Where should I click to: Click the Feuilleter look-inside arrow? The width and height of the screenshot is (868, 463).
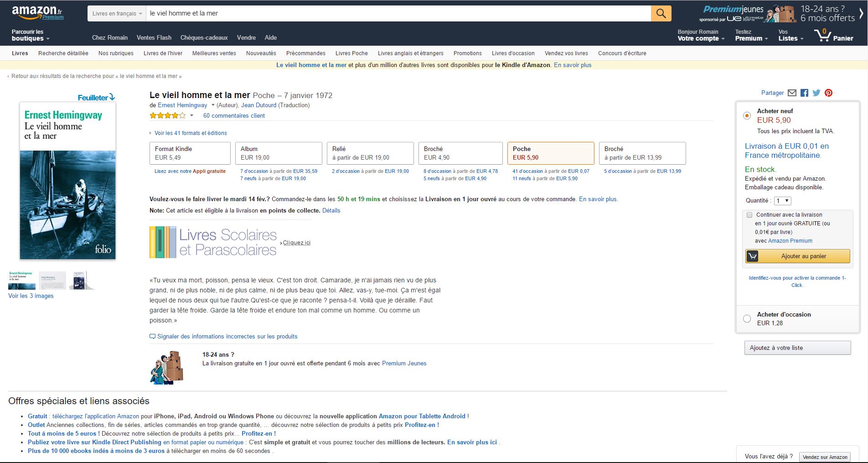click(x=112, y=97)
